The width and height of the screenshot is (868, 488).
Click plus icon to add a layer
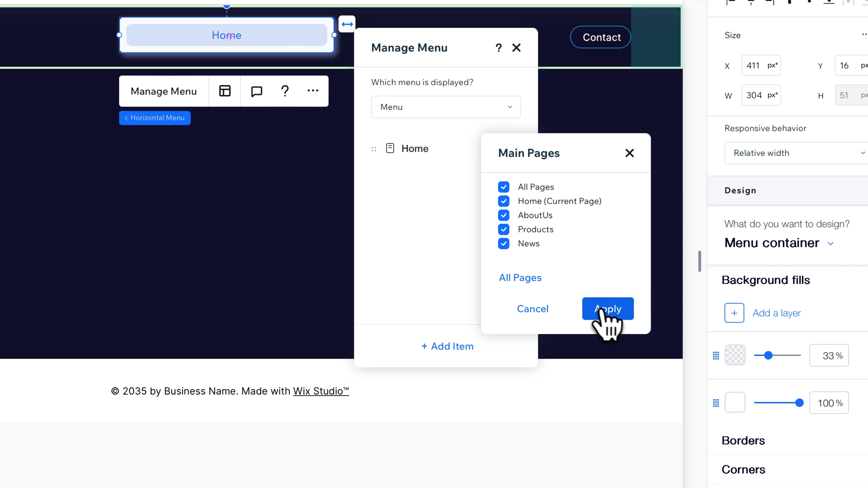(x=734, y=313)
